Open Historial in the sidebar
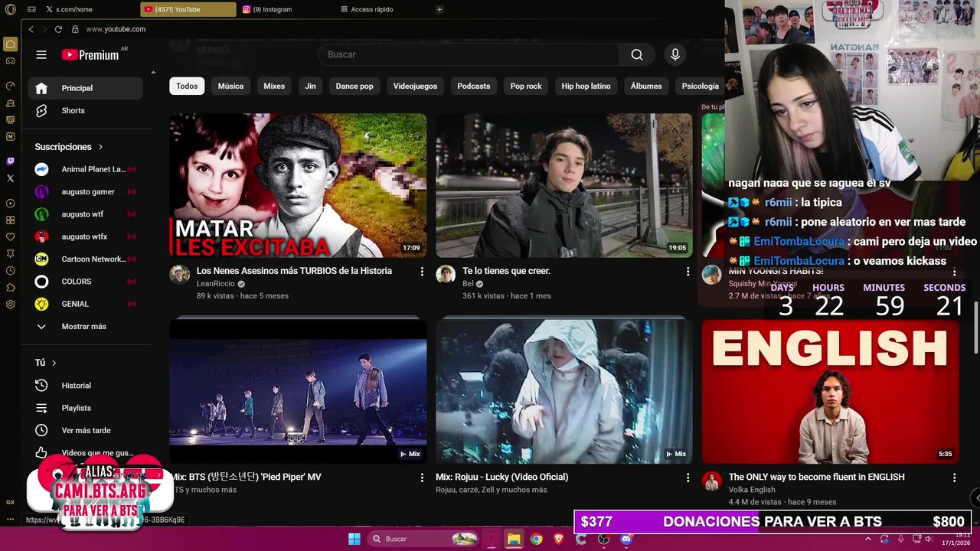Screen dimensions: 980x551 click(86, 386)
